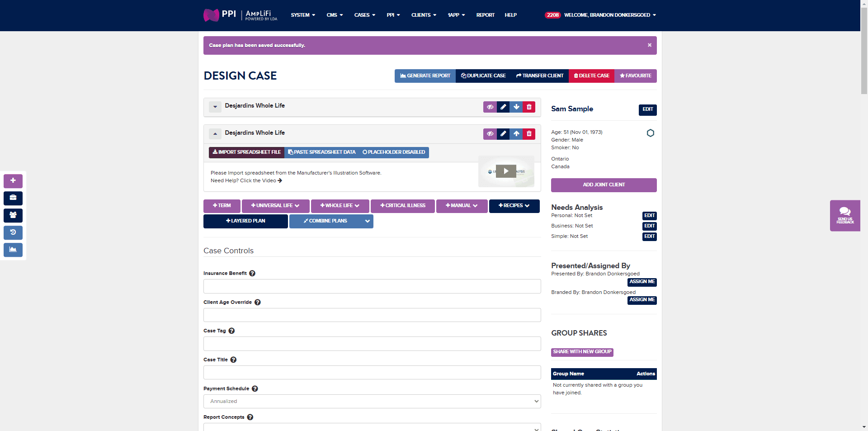The height and width of the screenshot is (431, 868).
Task: Open the CASES menu
Action: pos(365,15)
